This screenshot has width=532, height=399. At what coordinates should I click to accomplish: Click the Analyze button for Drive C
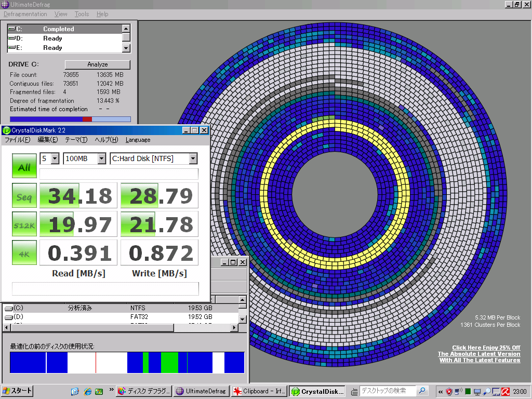(x=97, y=64)
